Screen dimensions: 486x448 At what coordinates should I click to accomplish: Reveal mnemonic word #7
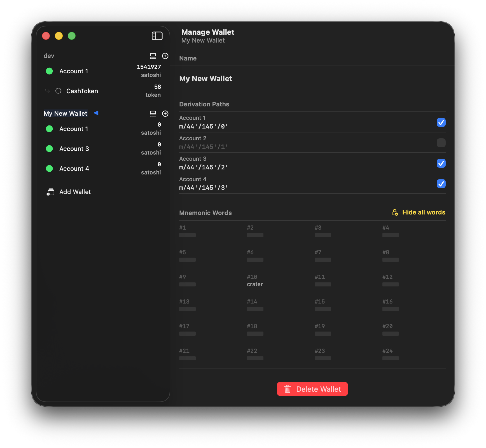tap(323, 260)
